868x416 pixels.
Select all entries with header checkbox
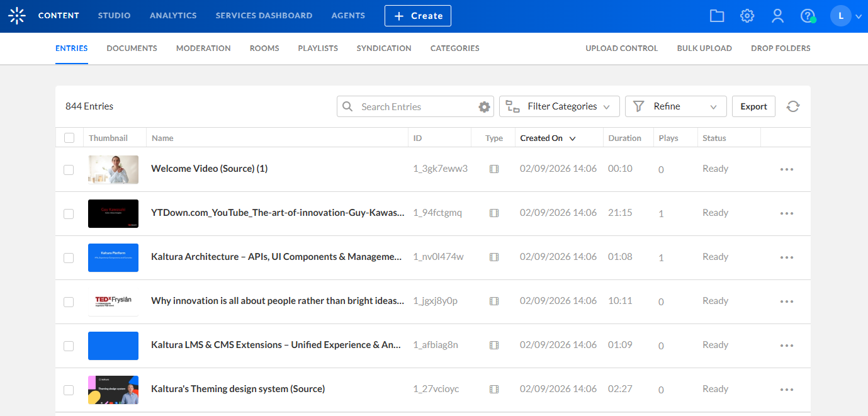(x=69, y=138)
